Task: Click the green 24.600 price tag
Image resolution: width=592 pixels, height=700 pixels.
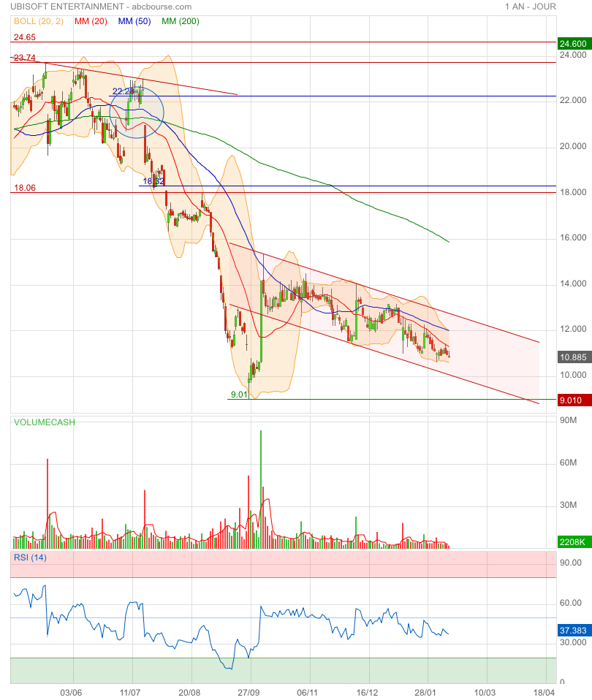Action: click(x=574, y=43)
